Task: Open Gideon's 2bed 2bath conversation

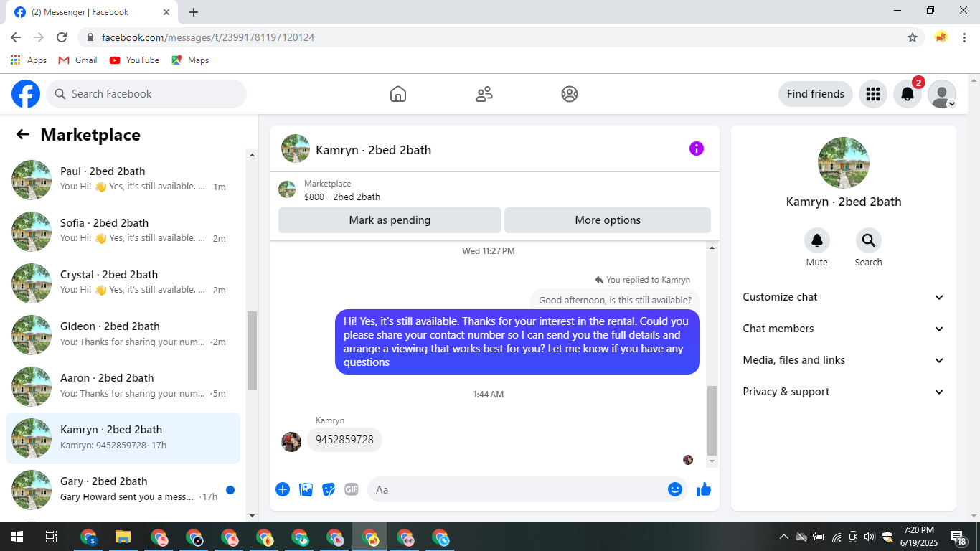Action: pyautogui.click(x=123, y=335)
